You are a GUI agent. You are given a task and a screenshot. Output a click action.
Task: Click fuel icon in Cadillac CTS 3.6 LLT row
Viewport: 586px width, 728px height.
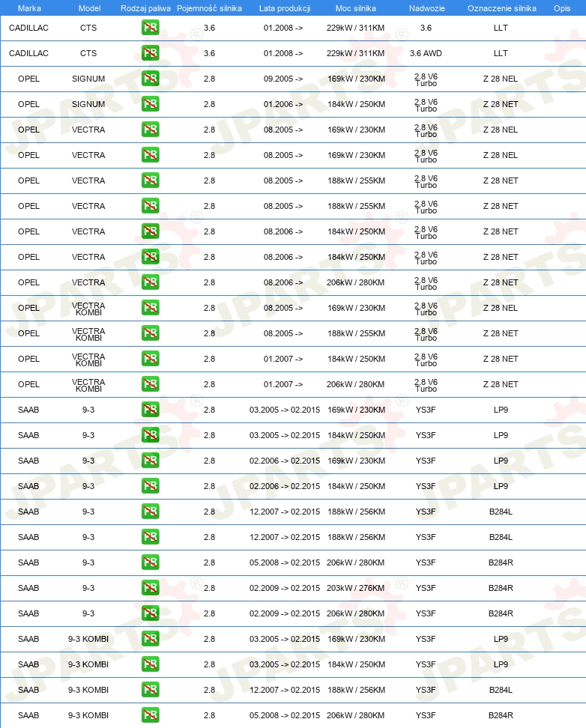coord(150,28)
